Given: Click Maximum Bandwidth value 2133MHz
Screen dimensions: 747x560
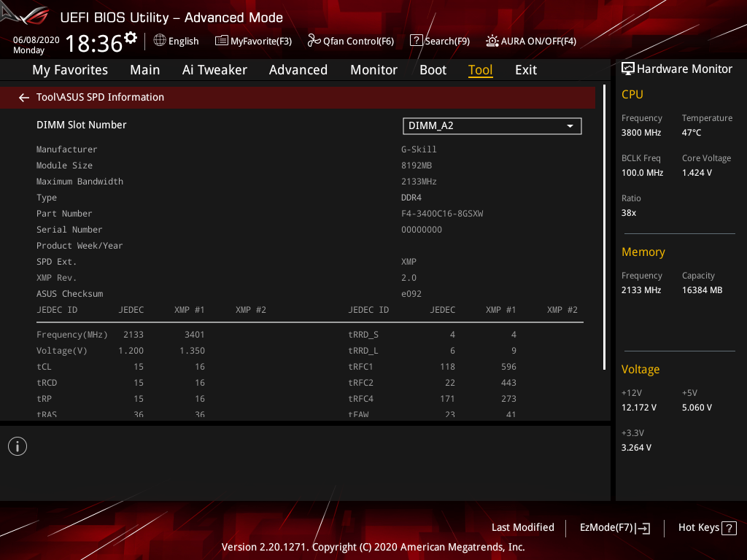Looking at the screenshot, I should pos(419,182).
